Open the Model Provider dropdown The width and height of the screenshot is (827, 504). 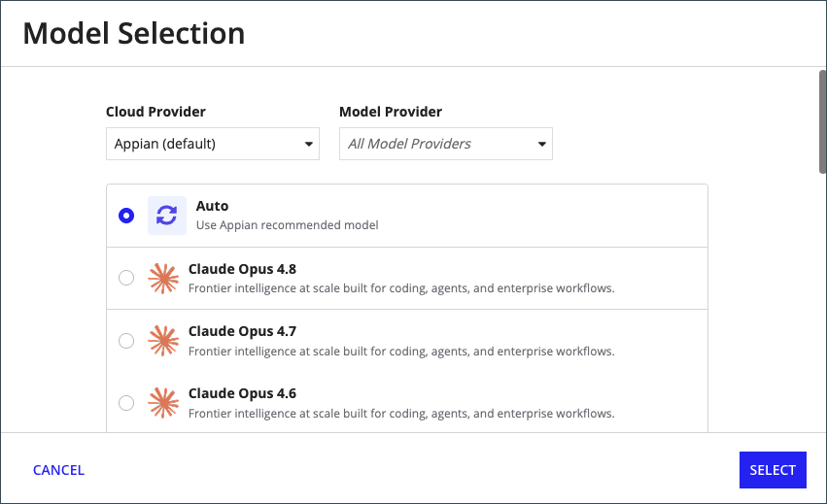tap(446, 144)
